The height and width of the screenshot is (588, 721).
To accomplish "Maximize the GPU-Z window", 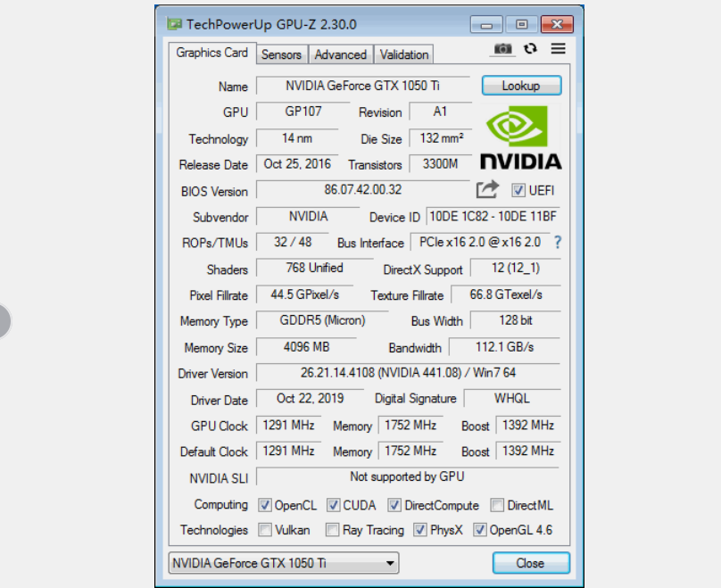I will click(x=521, y=24).
